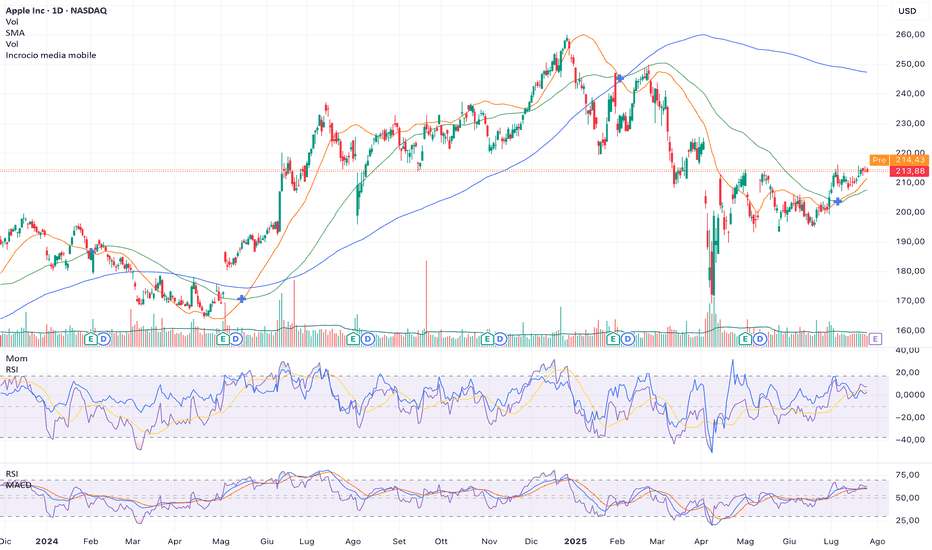Click the blue crossover marker in February 2025
932x550 pixels.
620,78
